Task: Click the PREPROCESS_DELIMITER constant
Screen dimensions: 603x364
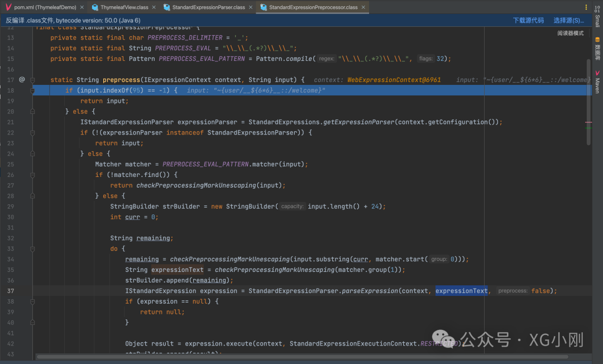Action: (185, 37)
